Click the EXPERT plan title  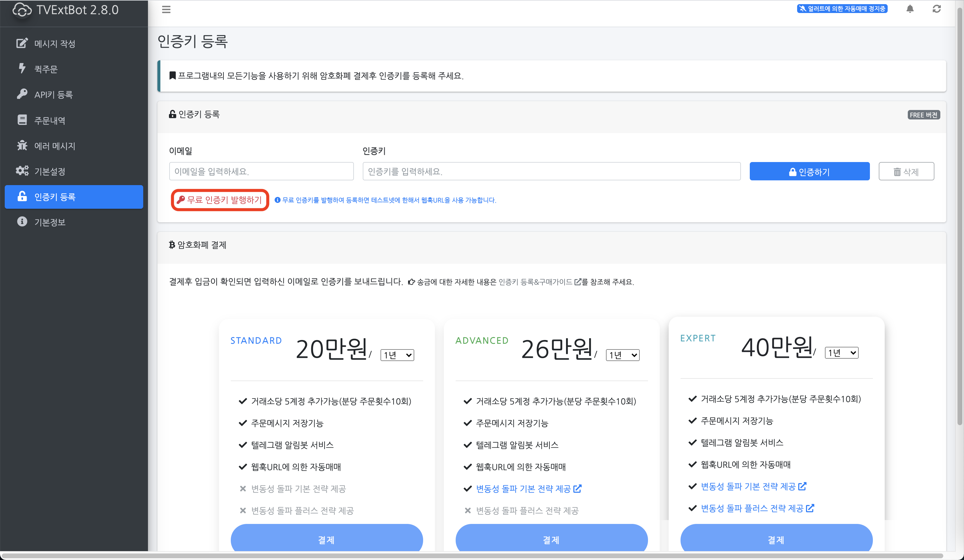tap(698, 338)
